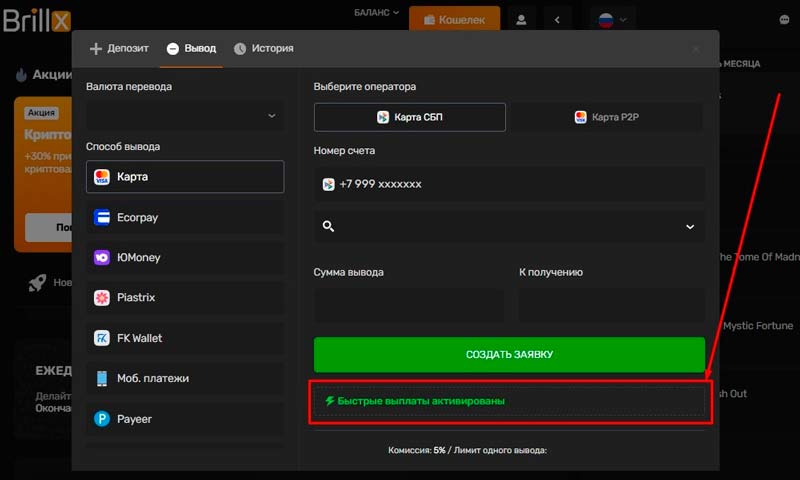Click the Сумма вывода input field

click(409, 303)
